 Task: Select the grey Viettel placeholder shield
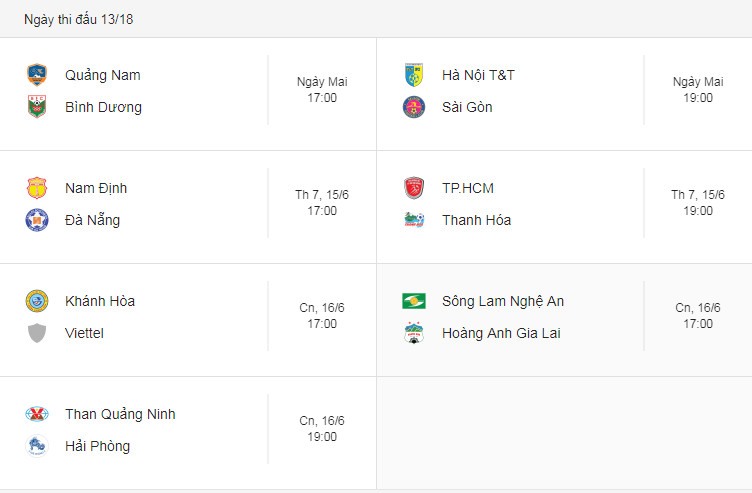pyautogui.click(x=37, y=333)
